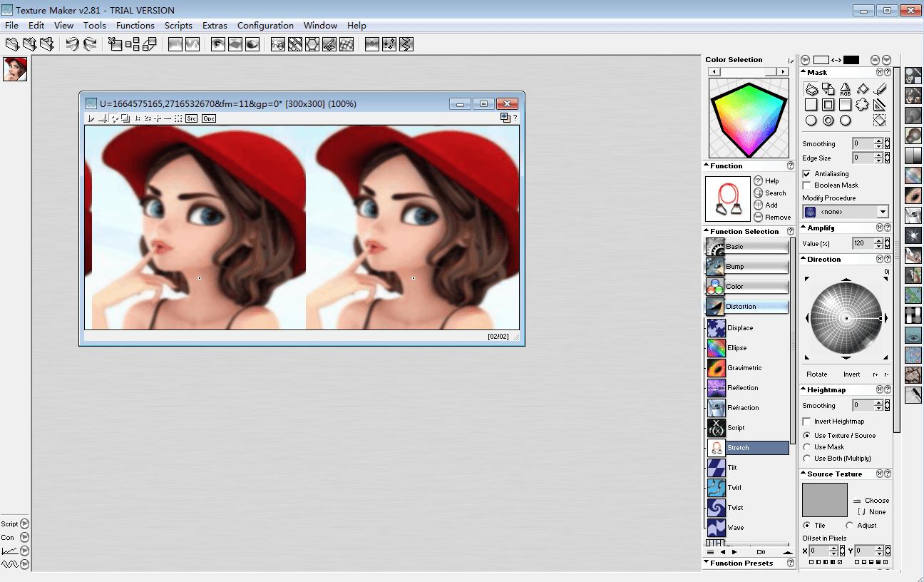Open the Functions menu

click(135, 25)
